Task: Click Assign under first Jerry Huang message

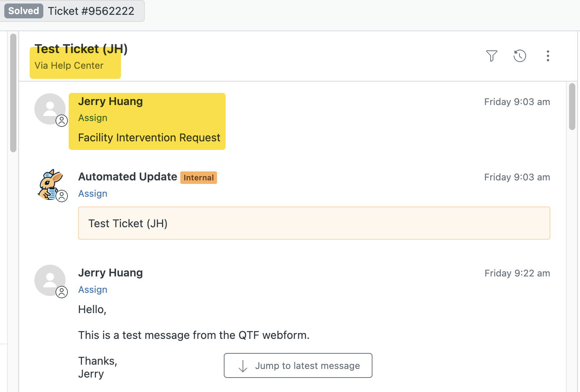Action: [x=93, y=118]
